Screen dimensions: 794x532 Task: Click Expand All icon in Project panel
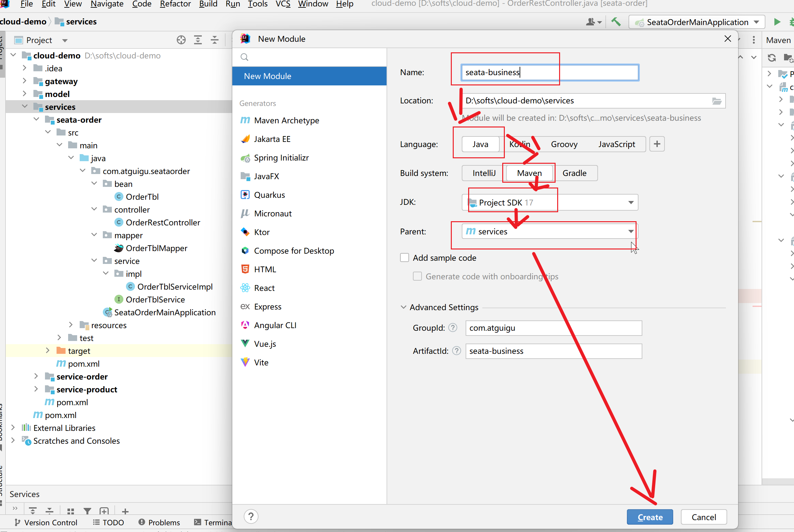pyautogui.click(x=198, y=40)
